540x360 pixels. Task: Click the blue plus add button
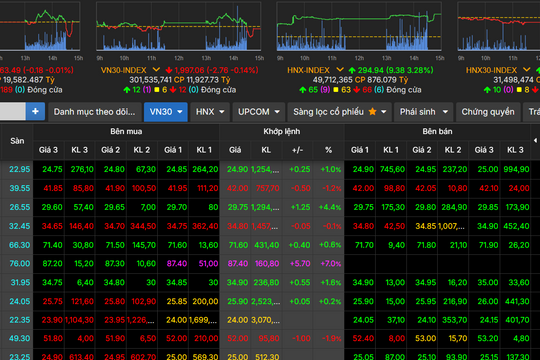pos(35,111)
